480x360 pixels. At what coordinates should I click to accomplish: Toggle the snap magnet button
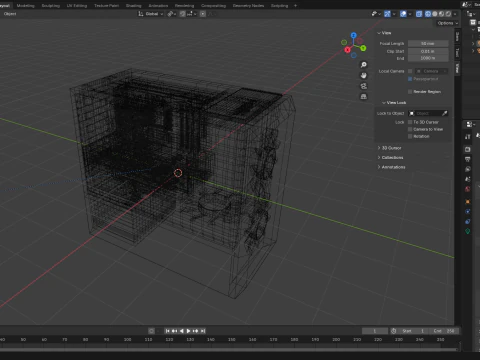tap(183, 14)
